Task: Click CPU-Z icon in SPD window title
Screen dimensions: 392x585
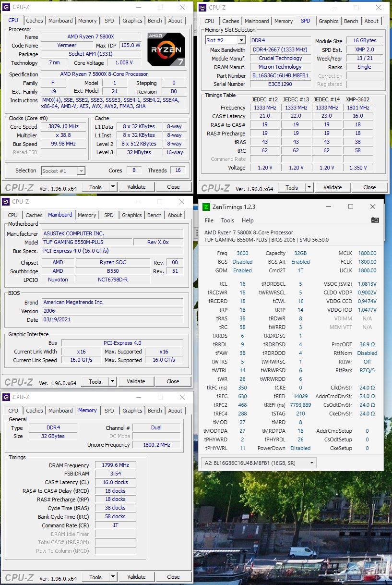Action: pos(203,7)
